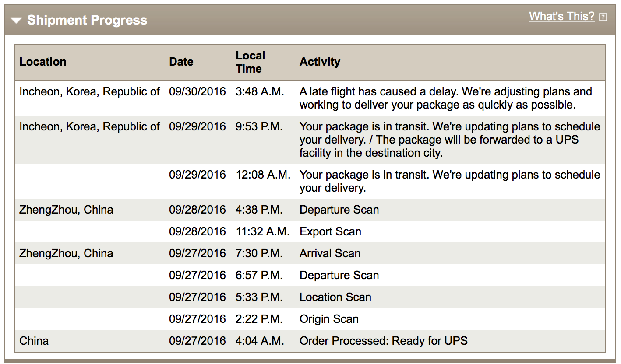Open the What's This? help link
This screenshot has height=364, width=621.
(x=562, y=17)
